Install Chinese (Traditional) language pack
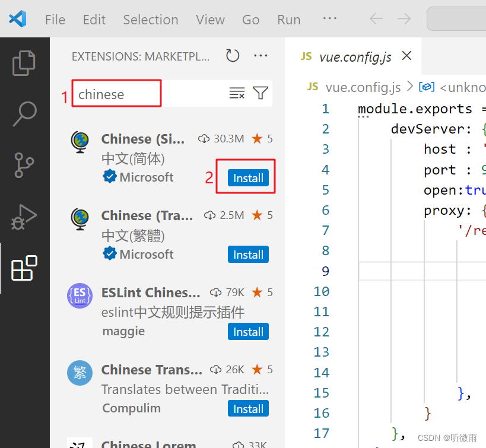The width and height of the screenshot is (486, 448). click(248, 255)
